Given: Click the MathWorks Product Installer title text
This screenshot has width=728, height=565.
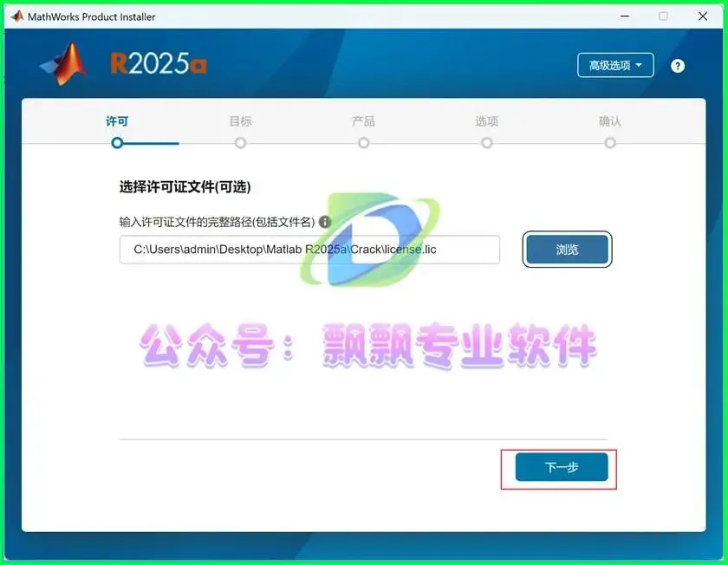Looking at the screenshot, I should coord(92,17).
